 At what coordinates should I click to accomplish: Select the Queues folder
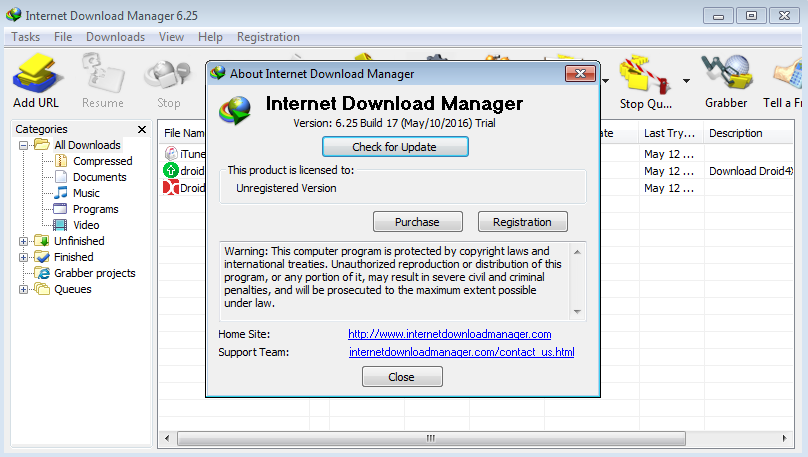tap(73, 289)
